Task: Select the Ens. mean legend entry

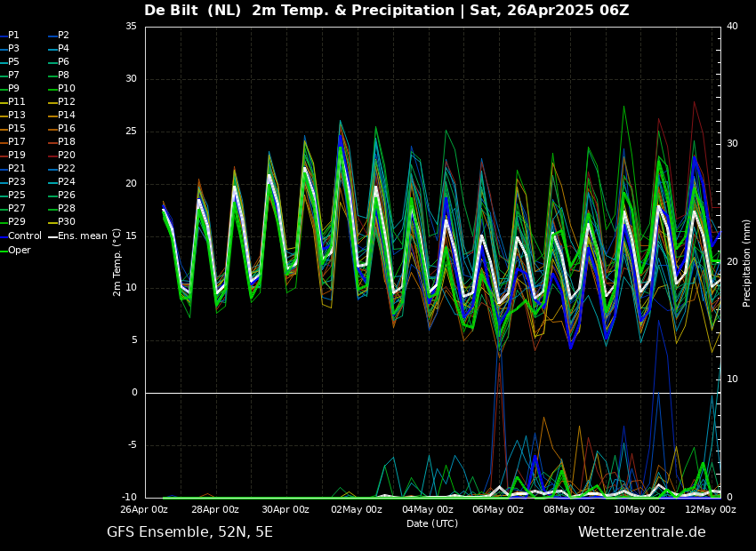Action: pos(83,236)
